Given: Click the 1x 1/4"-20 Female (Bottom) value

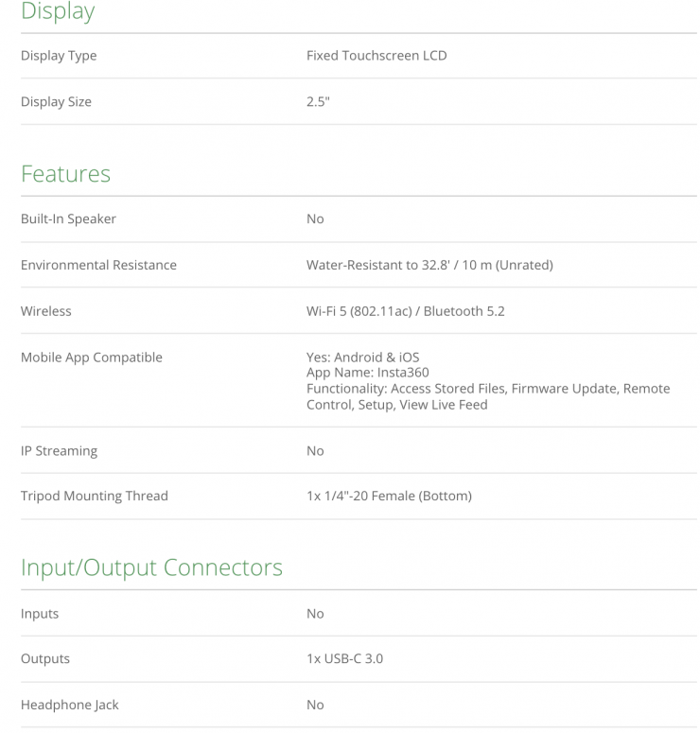Looking at the screenshot, I should tap(389, 497).
